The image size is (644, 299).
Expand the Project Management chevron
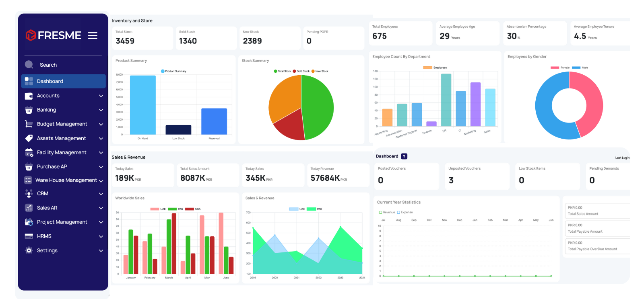tap(101, 222)
